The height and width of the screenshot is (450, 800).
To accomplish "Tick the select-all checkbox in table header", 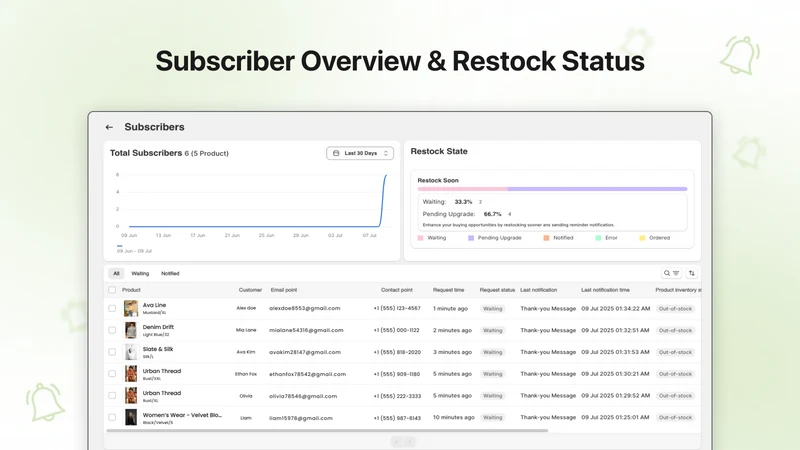I will (112, 290).
